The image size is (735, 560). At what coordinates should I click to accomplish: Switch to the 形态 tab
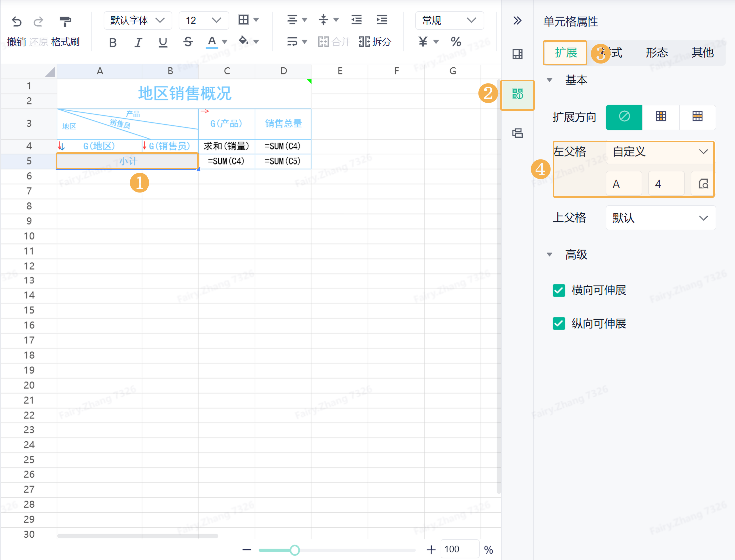(657, 53)
